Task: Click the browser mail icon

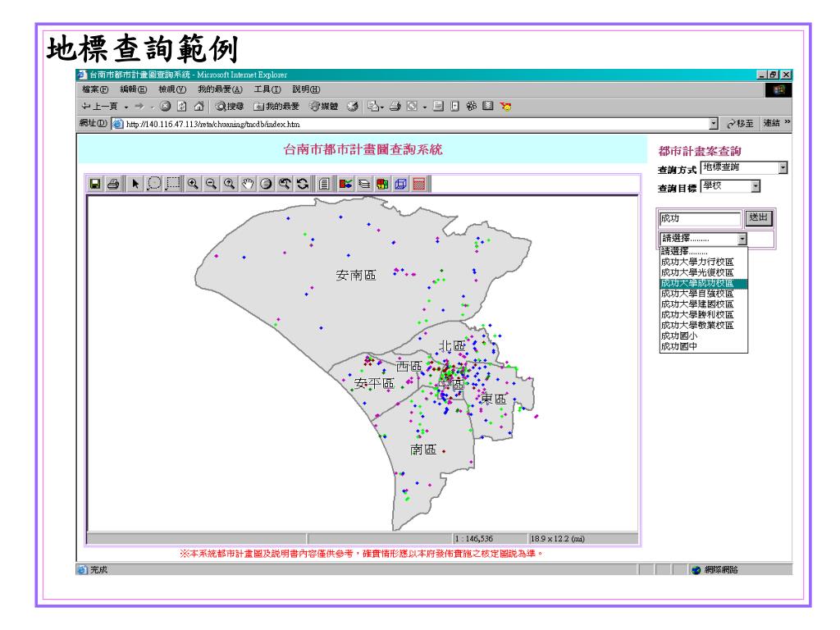Action: [373, 107]
